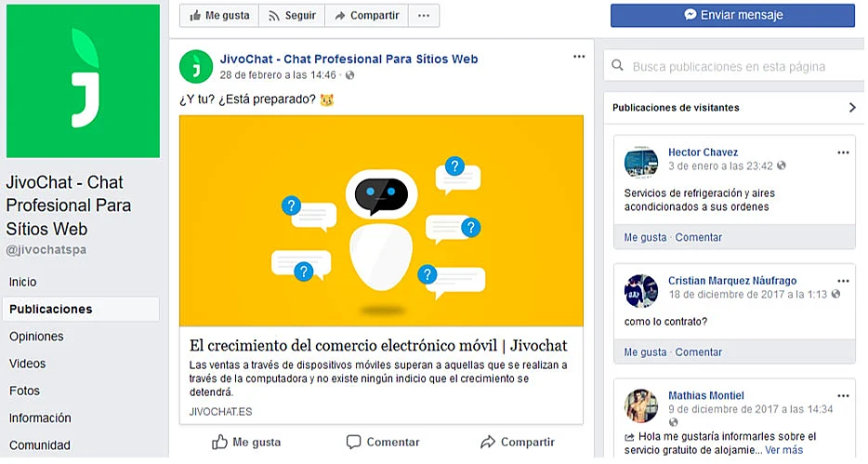Open the options ellipsis on Hector Chavez's post
The width and height of the screenshot is (868, 464).
click(x=843, y=152)
